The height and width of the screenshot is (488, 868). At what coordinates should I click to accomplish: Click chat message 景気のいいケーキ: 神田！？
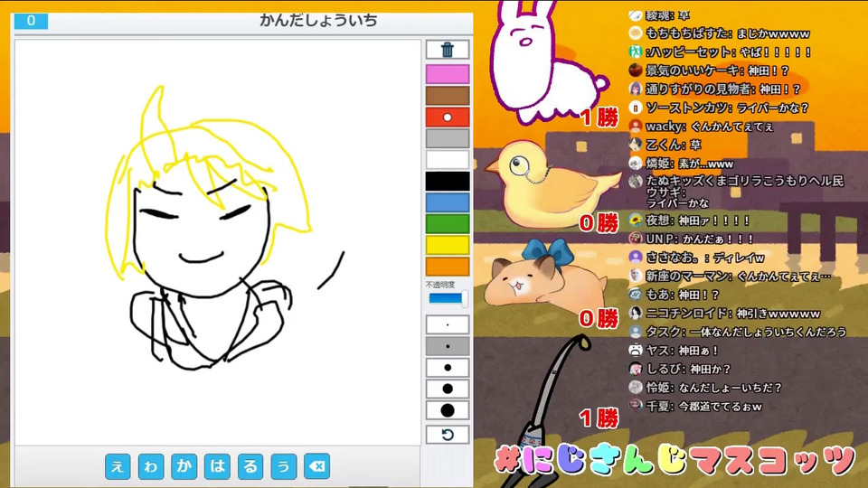click(709, 70)
